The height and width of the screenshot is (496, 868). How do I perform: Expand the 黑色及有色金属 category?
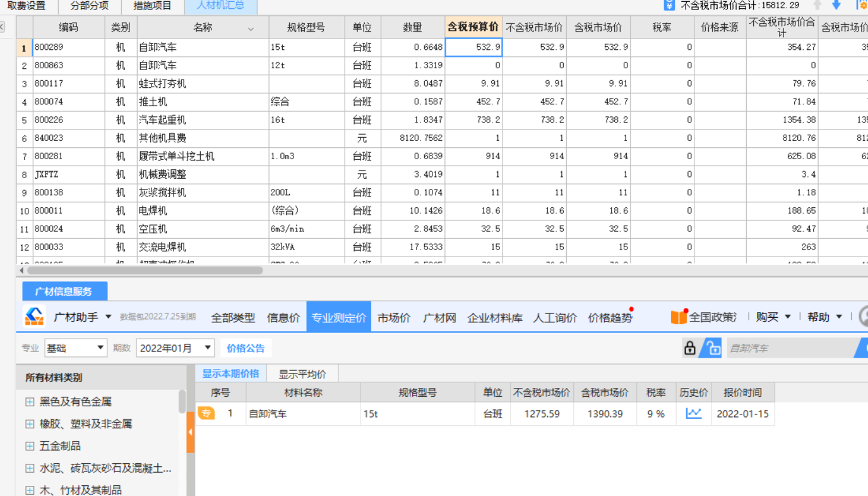pyautogui.click(x=30, y=402)
